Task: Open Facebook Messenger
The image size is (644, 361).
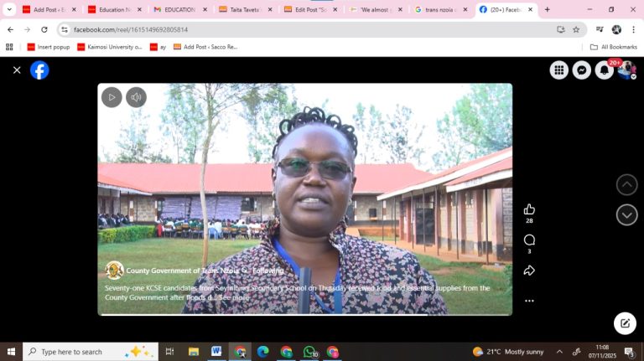Action: point(581,70)
